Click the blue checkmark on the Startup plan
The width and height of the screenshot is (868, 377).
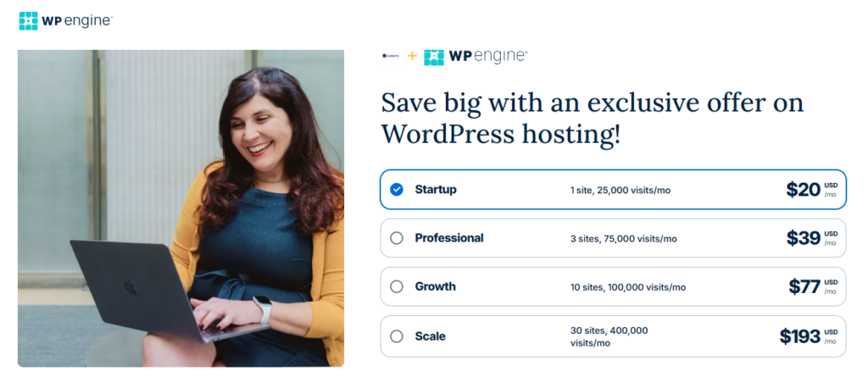coord(397,190)
